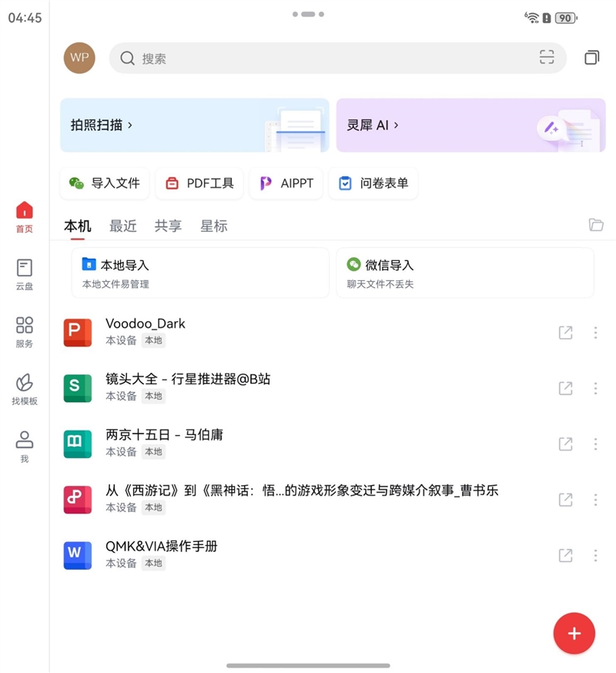Open the PDF工具 tools
The width and height of the screenshot is (616, 673).
click(199, 183)
